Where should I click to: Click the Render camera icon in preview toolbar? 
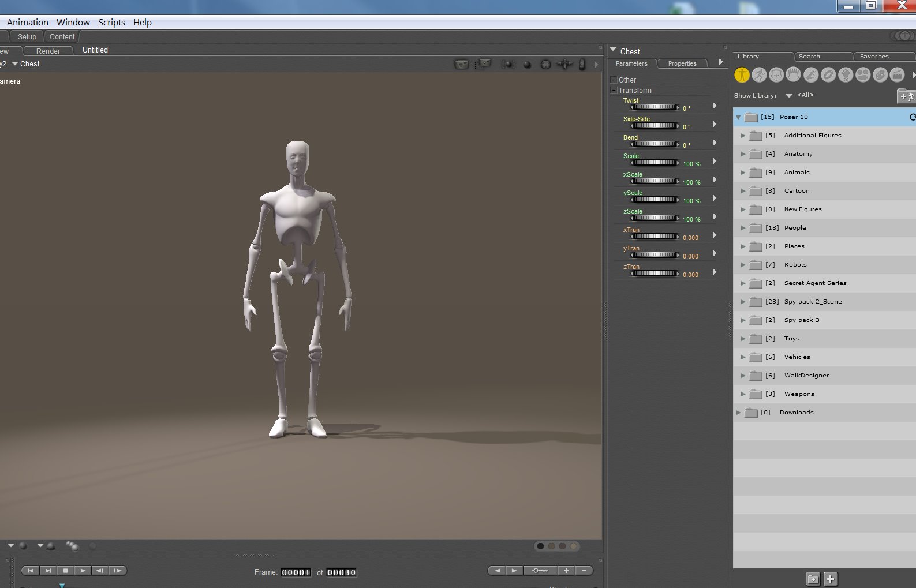[461, 64]
